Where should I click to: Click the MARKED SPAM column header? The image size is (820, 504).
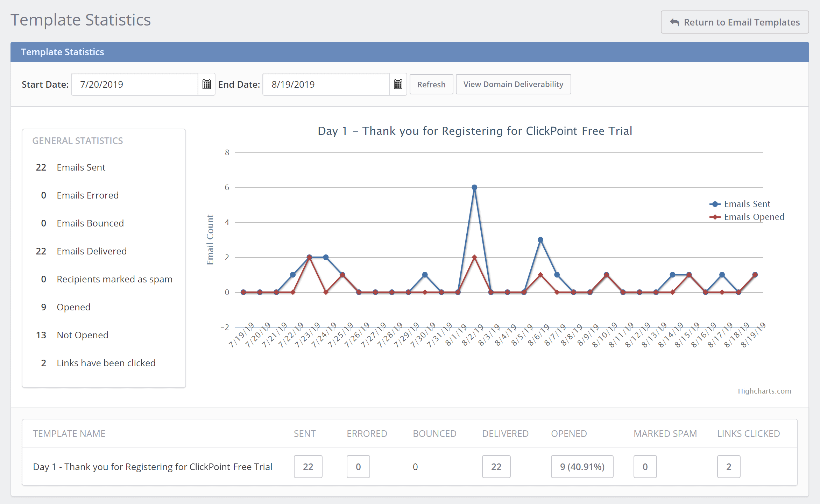(x=665, y=433)
